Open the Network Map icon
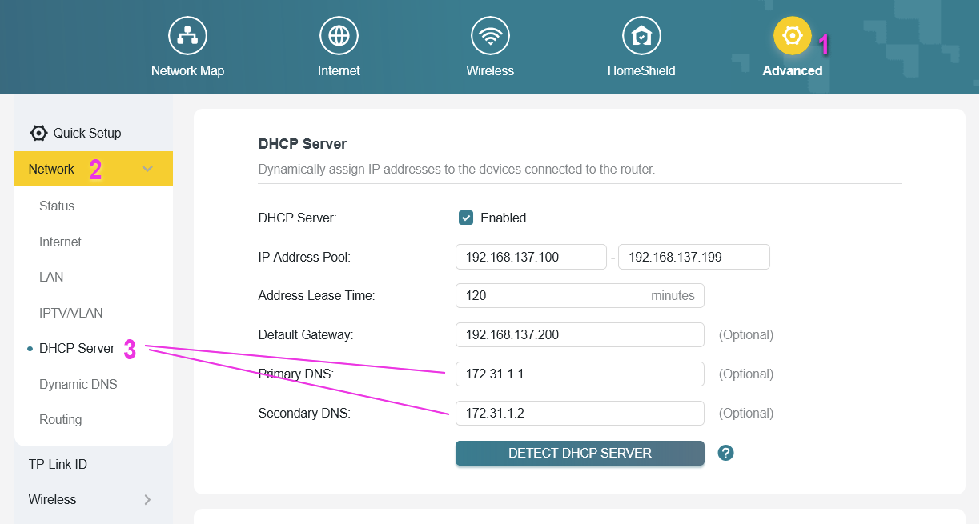The width and height of the screenshot is (980, 524). [187, 36]
